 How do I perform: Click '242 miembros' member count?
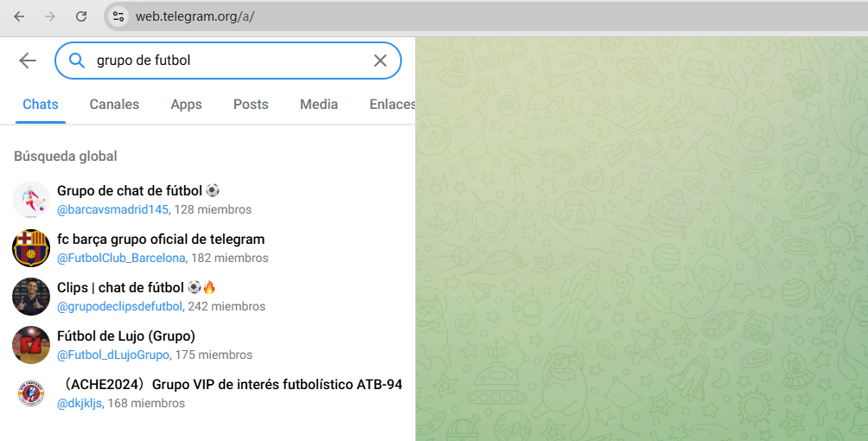click(227, 306)
